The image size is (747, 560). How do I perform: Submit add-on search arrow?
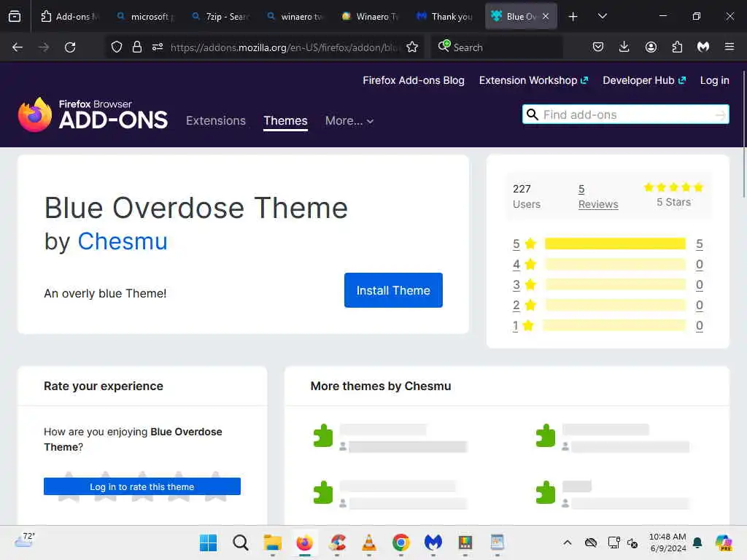pos(720,114)
